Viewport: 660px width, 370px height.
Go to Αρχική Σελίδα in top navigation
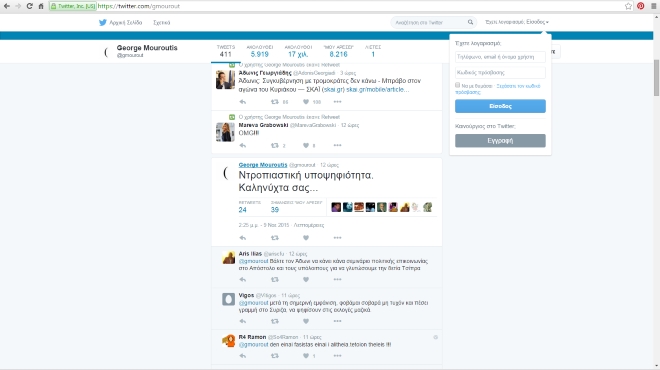pos(125,23)
